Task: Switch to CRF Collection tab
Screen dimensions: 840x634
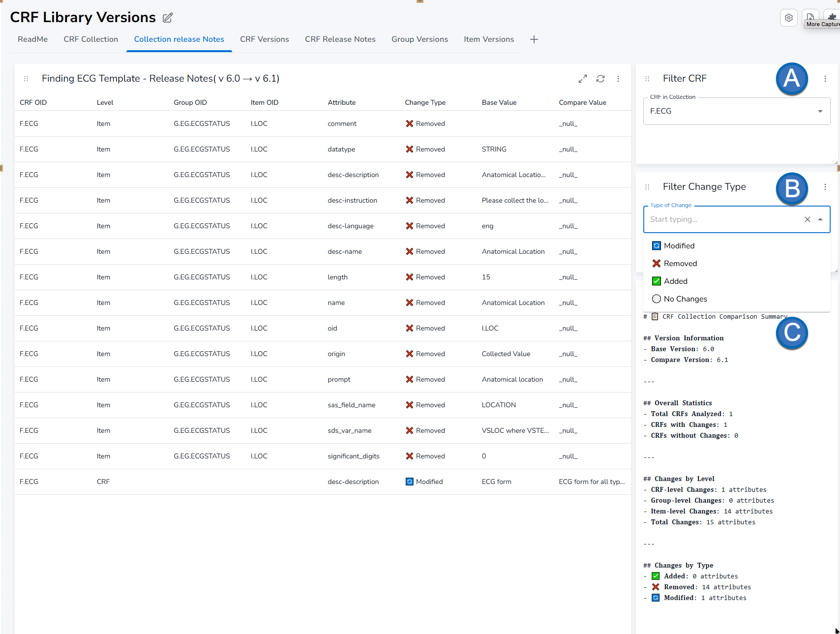Action: [91, 39]
